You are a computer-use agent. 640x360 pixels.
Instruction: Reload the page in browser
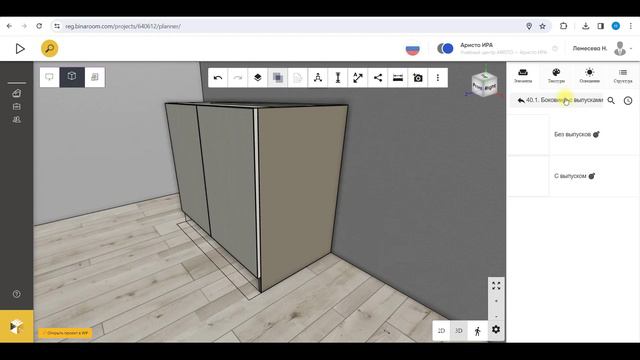tap(39, 26)
